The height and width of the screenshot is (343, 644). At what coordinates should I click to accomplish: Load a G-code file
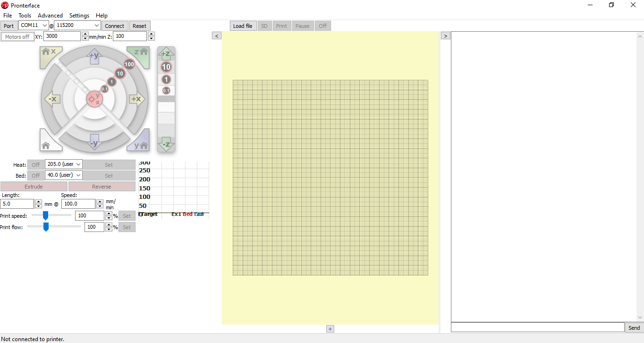[243, 26]
